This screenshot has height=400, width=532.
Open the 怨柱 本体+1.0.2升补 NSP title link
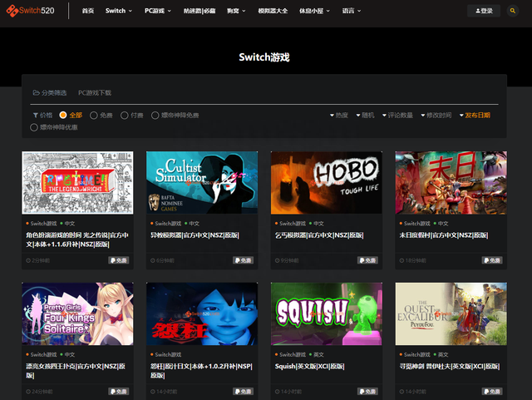[x=201, y=371]
